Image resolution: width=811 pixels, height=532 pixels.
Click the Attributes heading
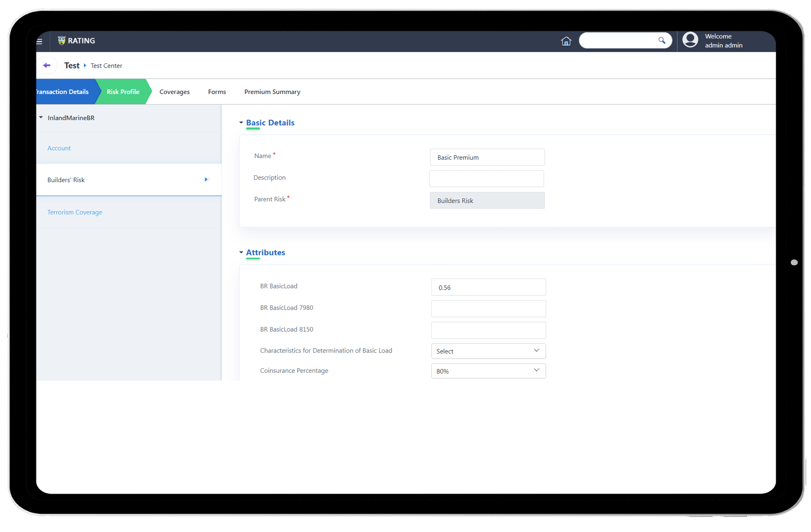pos(266,252)
